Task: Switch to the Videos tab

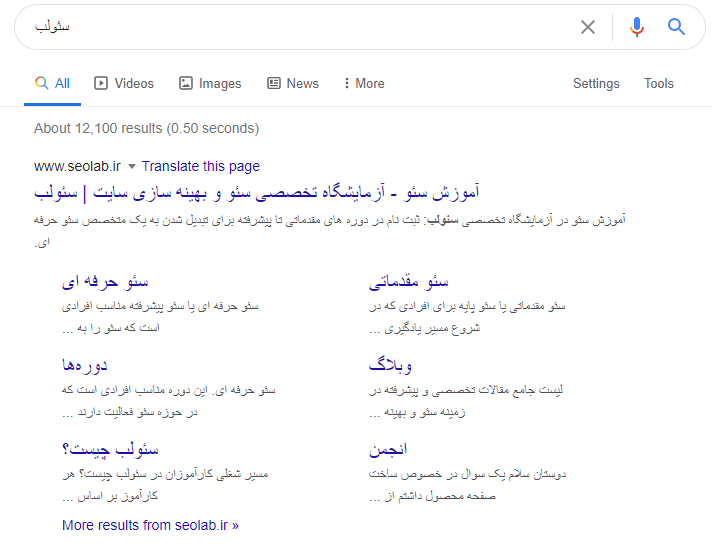Action: pyautogui.click(x=124, y=84)
